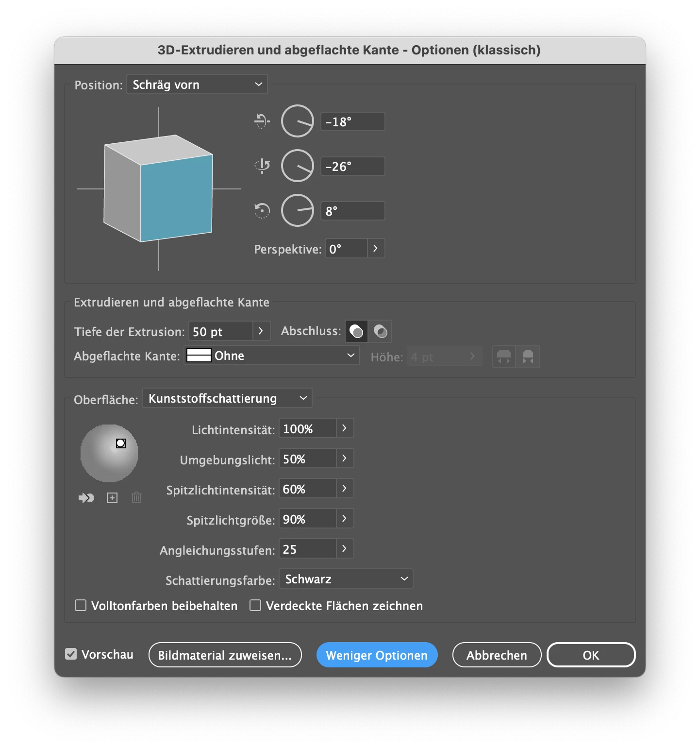Click the Z-axis rotation icon

pyautogui.click(x=262, y=211)
